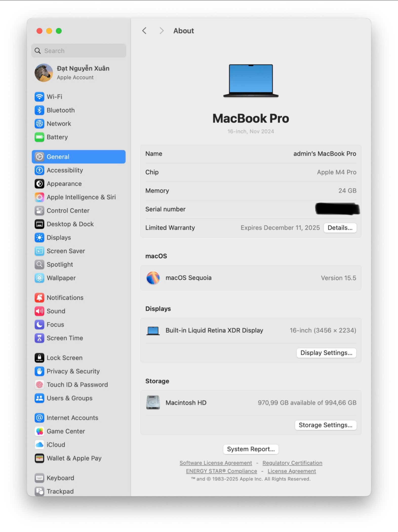Screen dimensions: 398x532
Task: Open the Displays sun icon
Action: [39, 237]
